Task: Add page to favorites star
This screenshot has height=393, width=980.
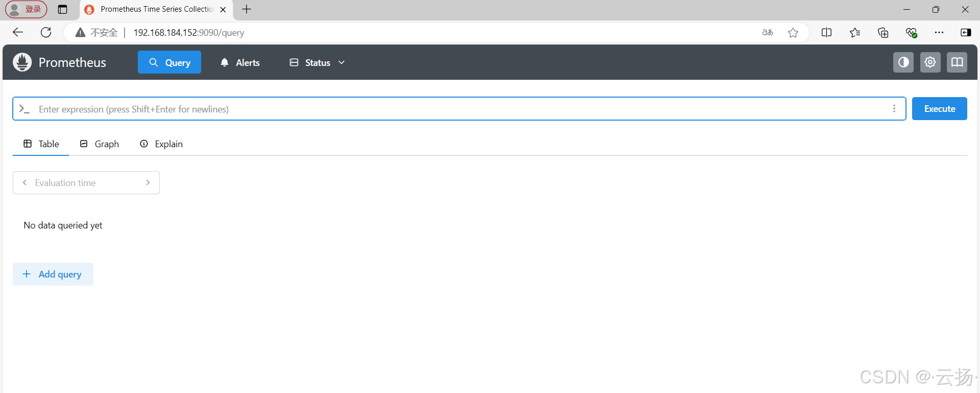Action: click(793, 33)
